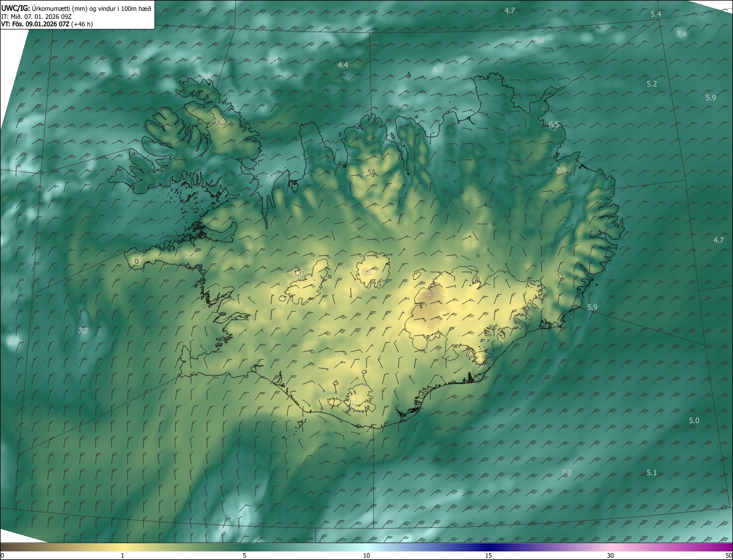Click the 50 tick on the colour scale
Image resolution: width=733 pixels, height=560 pixels.
[728, 555]
